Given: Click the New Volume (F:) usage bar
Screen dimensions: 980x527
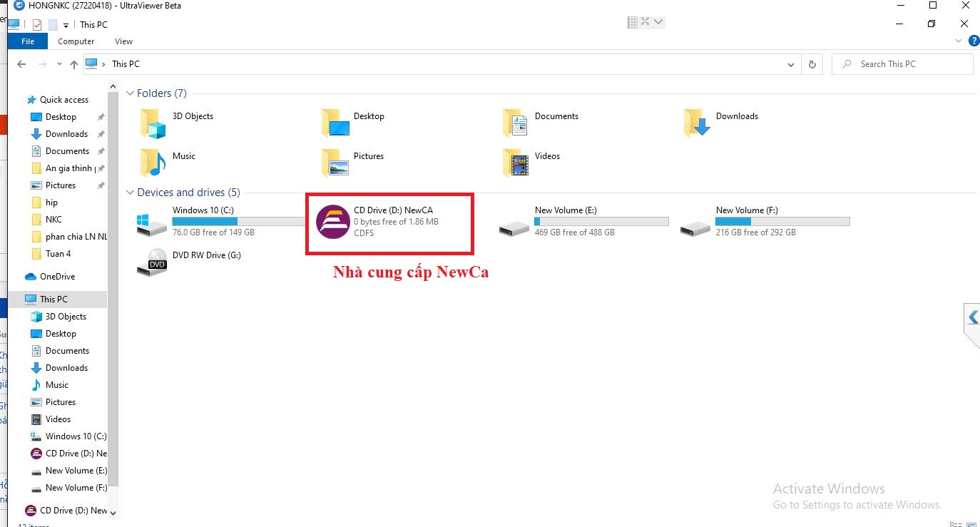Looking at the screenshot, I should pos(782,222).
